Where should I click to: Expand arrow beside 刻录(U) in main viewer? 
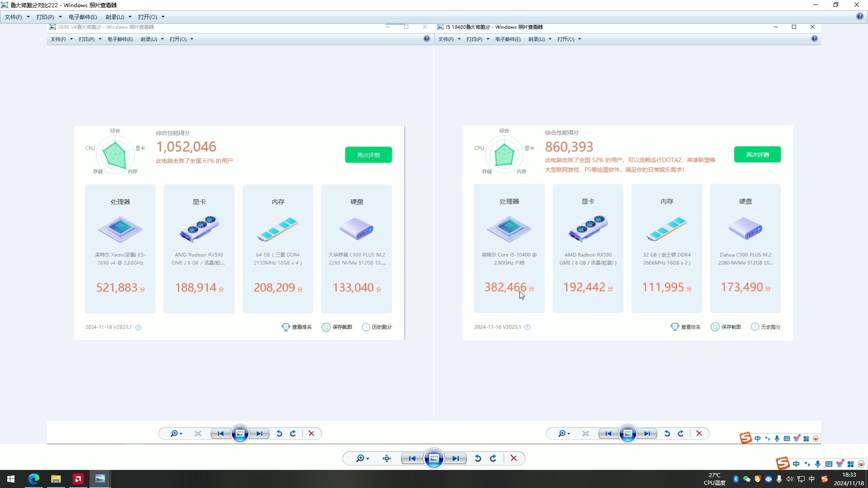[x=130, y=17]
